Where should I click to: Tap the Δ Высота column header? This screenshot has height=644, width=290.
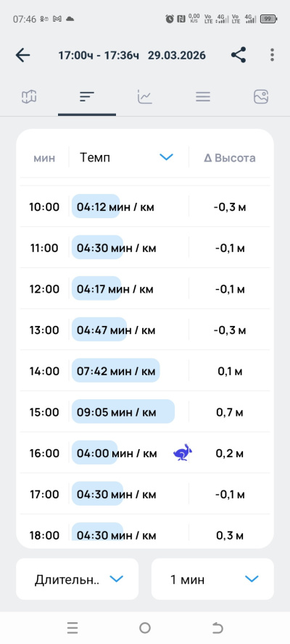tap(230, 158)
